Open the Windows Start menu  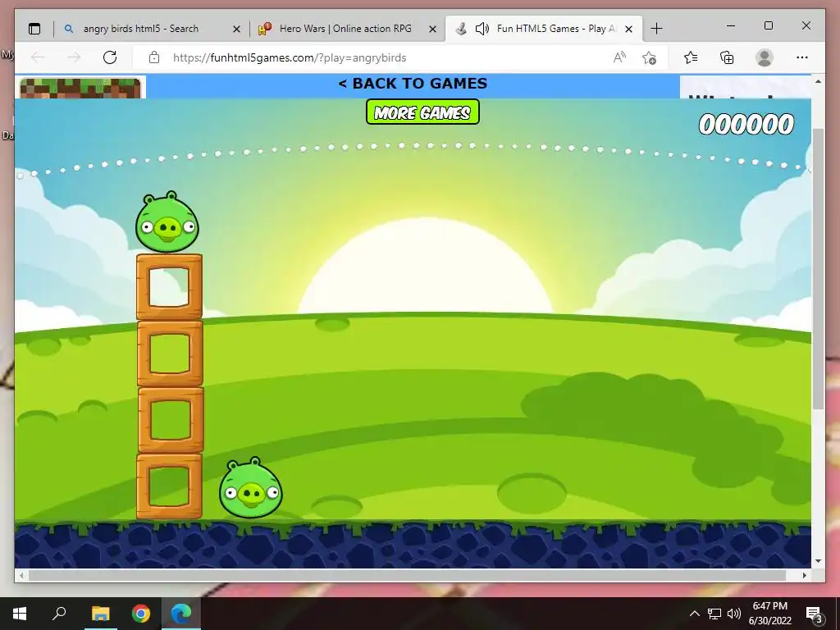click(20, 614)
